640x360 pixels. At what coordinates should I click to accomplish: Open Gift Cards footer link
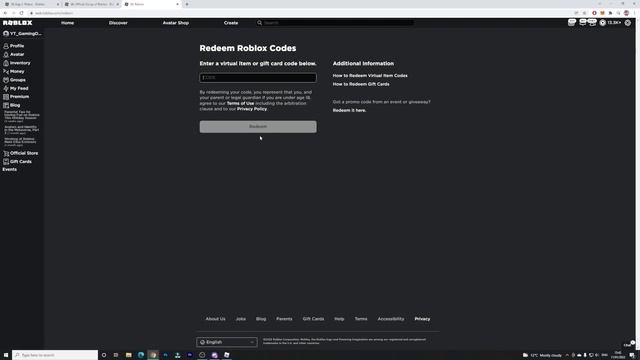pyautogui.click(x=313, y=319)
